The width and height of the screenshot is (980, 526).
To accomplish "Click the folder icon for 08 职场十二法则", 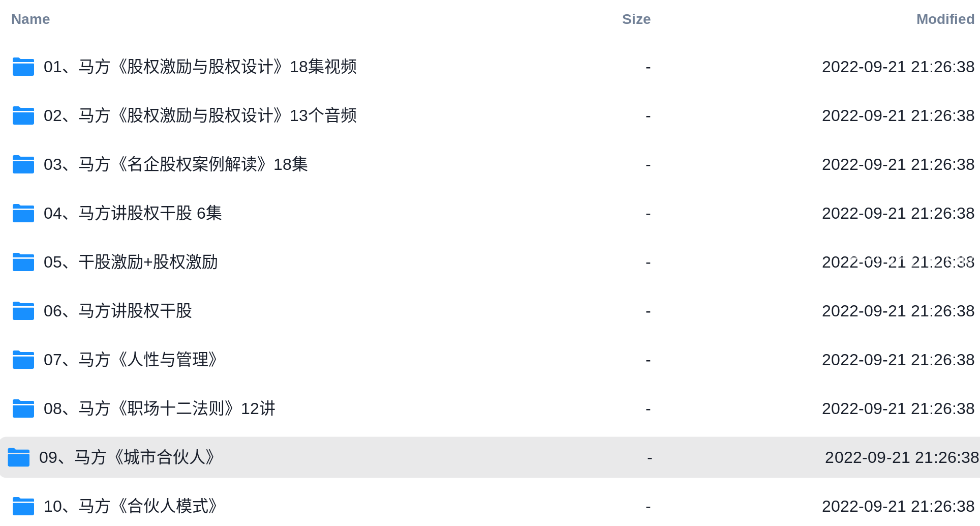I will [23, 408].
